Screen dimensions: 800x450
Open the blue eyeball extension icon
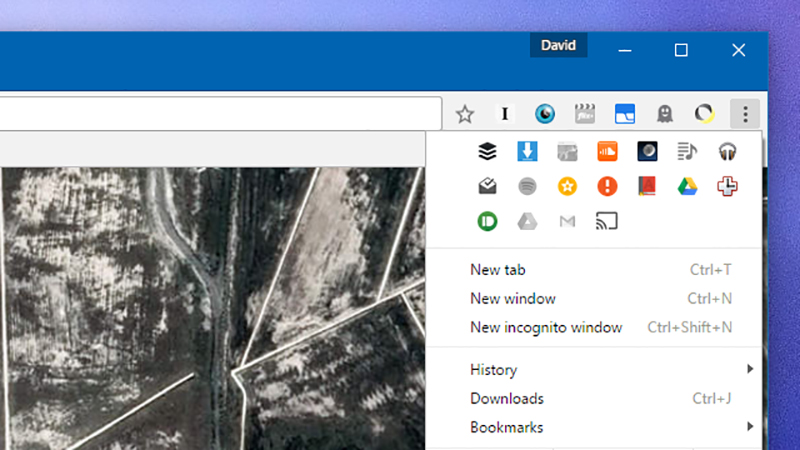pyautogui.click(x=545, y=114)
